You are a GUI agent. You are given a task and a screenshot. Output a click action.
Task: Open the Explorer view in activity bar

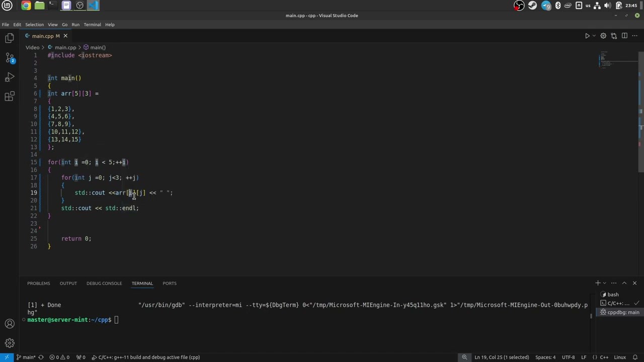click(x=10, y=38)
